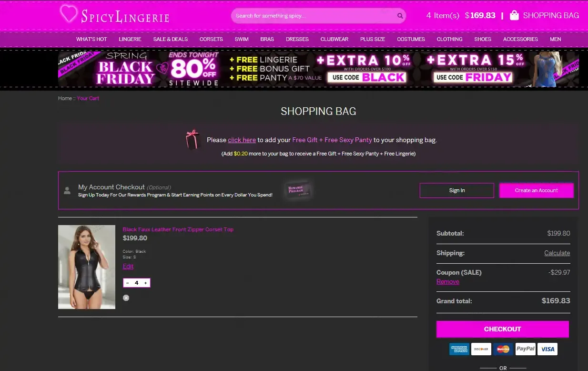Go to Home breadcrumb

(65, 98)
